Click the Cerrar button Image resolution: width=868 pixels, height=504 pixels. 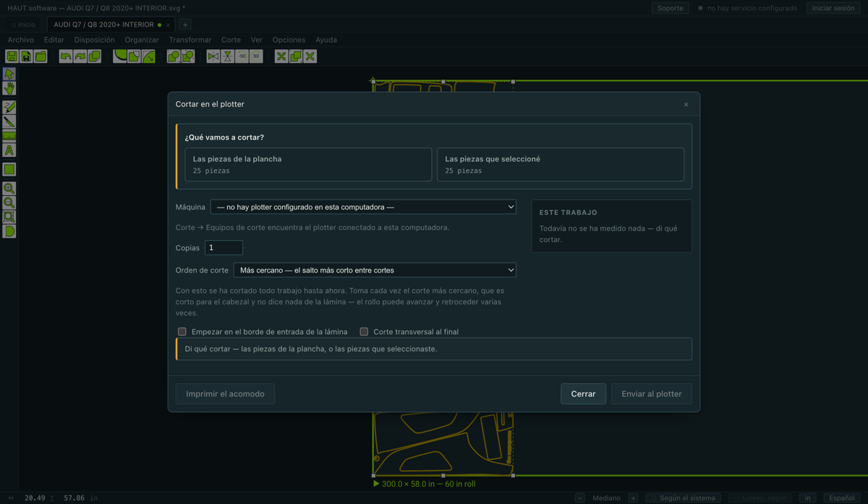[x=583, y=394]
